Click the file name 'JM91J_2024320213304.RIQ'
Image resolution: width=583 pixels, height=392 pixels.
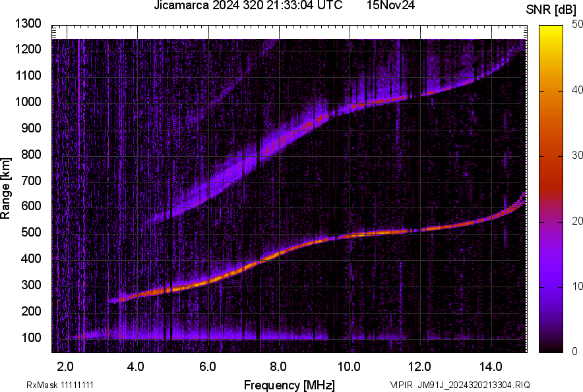pos(474,385)
